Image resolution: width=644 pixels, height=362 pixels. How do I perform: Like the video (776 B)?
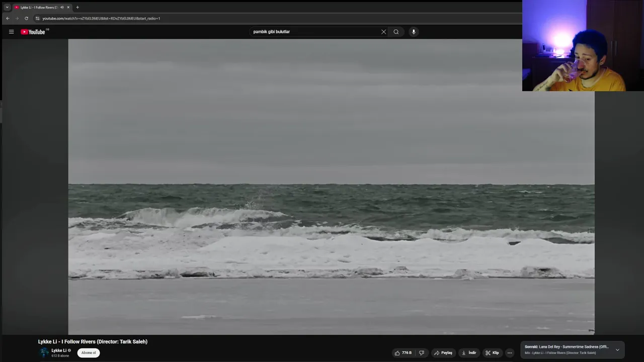(404, 353)
